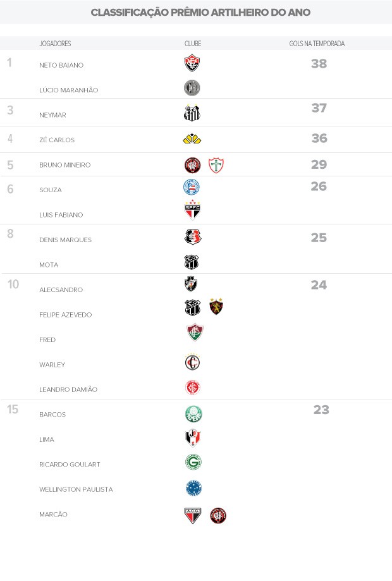This screenshot has height=581, width=392.
Task: Click player name Leandro Damião
Action: click(68, 389)
